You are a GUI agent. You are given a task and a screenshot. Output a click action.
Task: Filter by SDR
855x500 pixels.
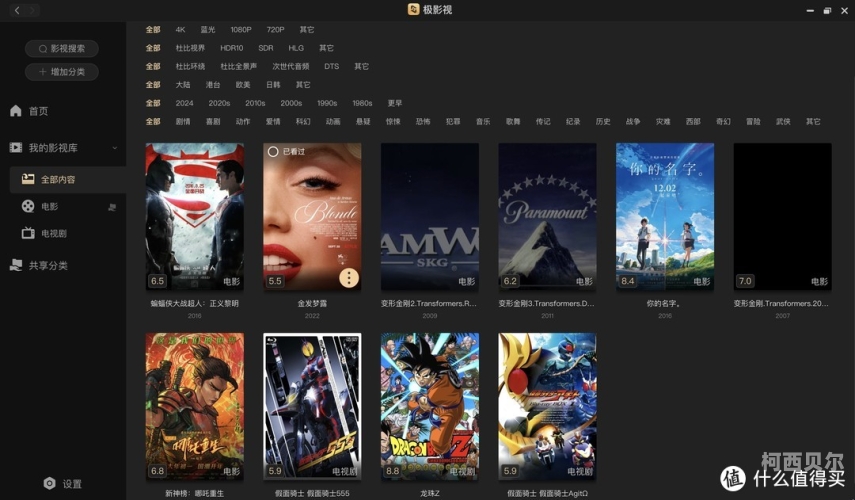[x=266, y=48]
